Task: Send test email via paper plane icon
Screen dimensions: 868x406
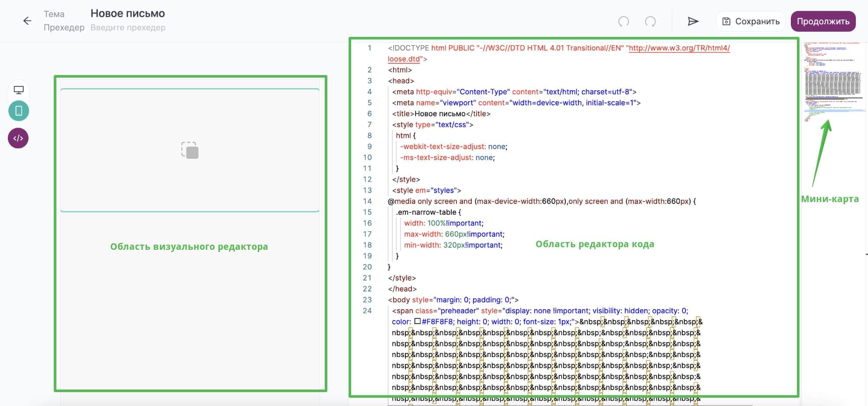Action: (693, 21)
